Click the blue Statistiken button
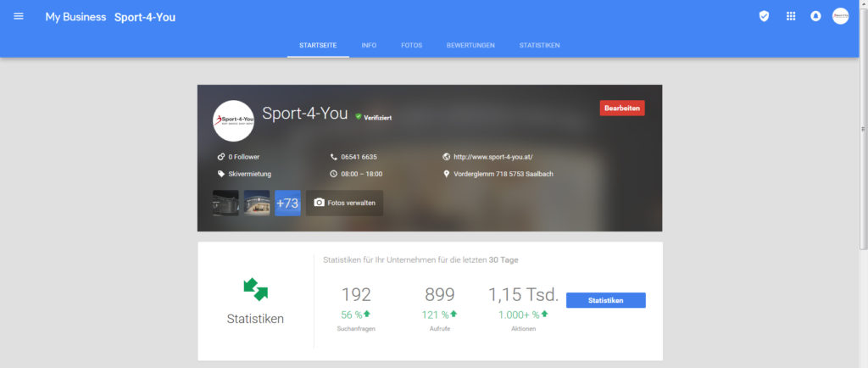The height and width of the screenshot is (368, 868). [x=605, y=300]
